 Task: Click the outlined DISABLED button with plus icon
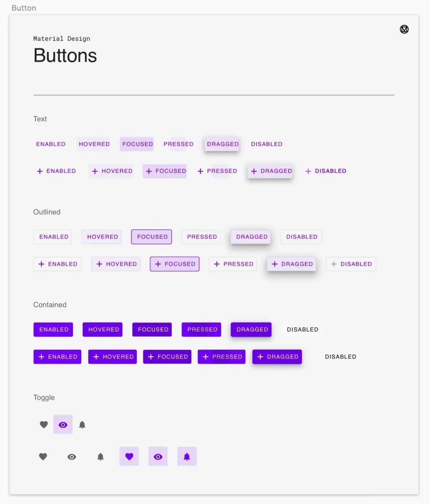tap(351, 264)
